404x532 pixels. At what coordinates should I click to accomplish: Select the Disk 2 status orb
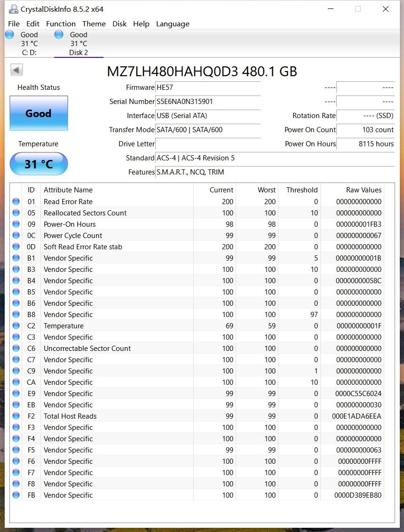[59, 34]
